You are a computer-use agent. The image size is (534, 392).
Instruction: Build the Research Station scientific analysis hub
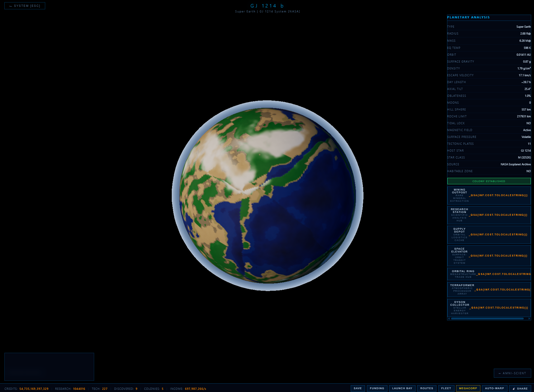[x=488, y=215]
